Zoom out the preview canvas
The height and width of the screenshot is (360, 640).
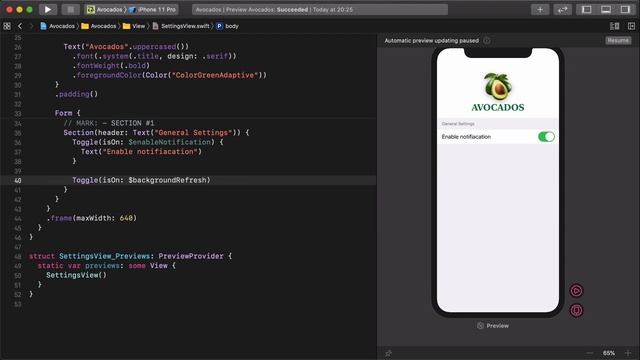(x=589, y=353)
